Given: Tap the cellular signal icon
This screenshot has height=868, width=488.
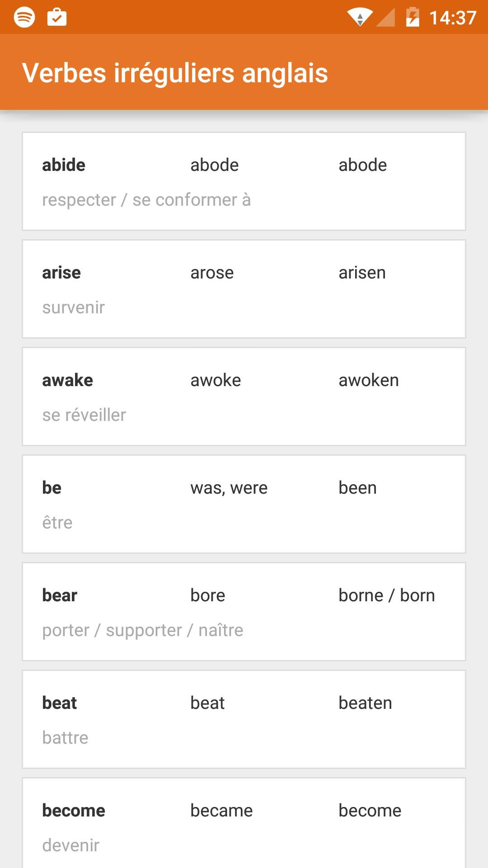Looking at the screenshot, I should point(386,17).
